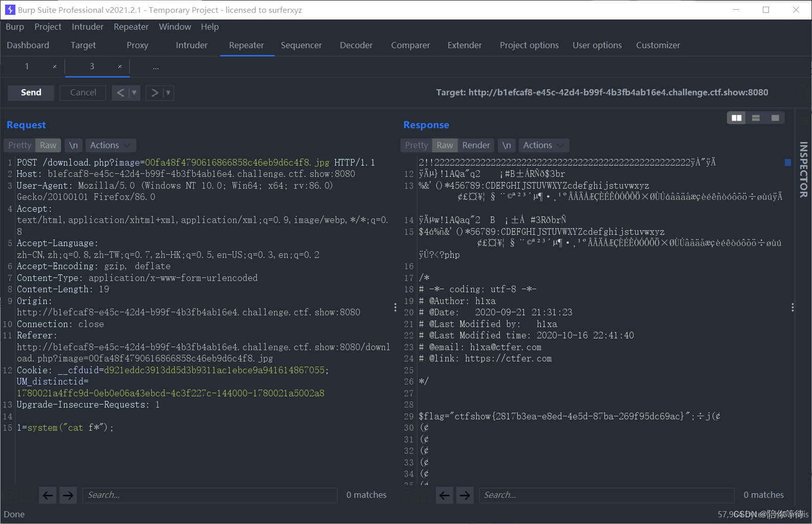Toggle request newline \n display

point(73,145)
